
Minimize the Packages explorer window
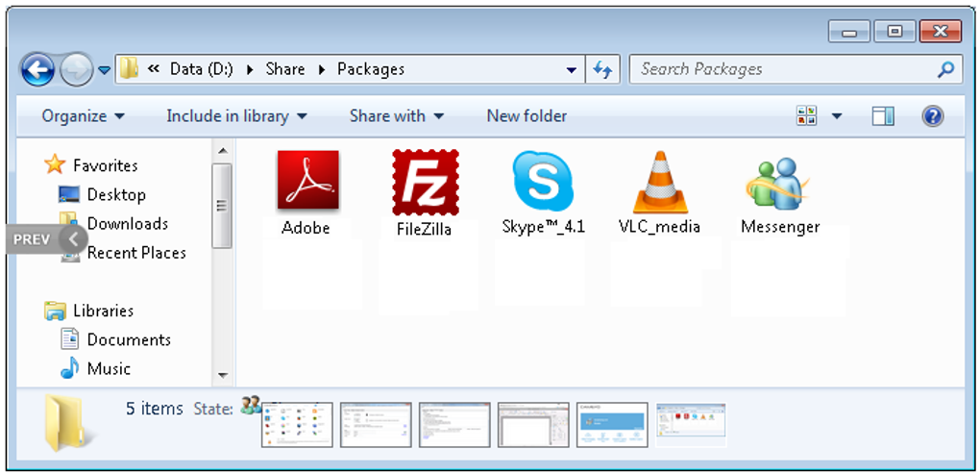849,32
